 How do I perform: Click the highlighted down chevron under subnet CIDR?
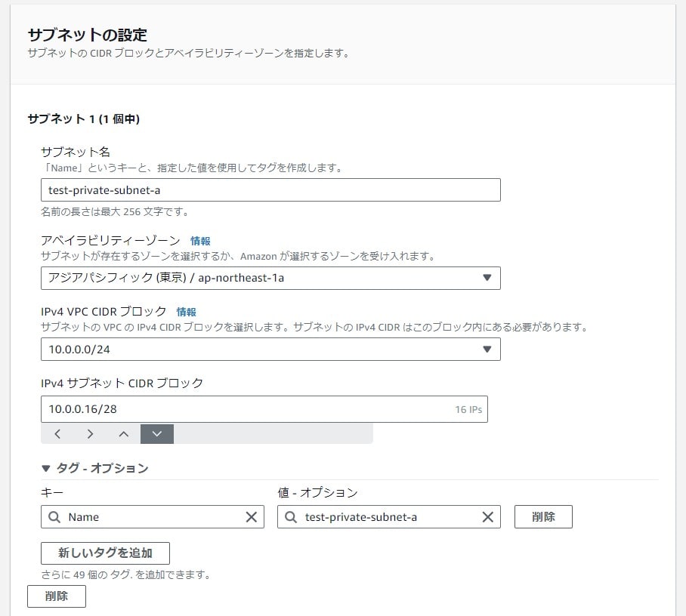(157, 434)
